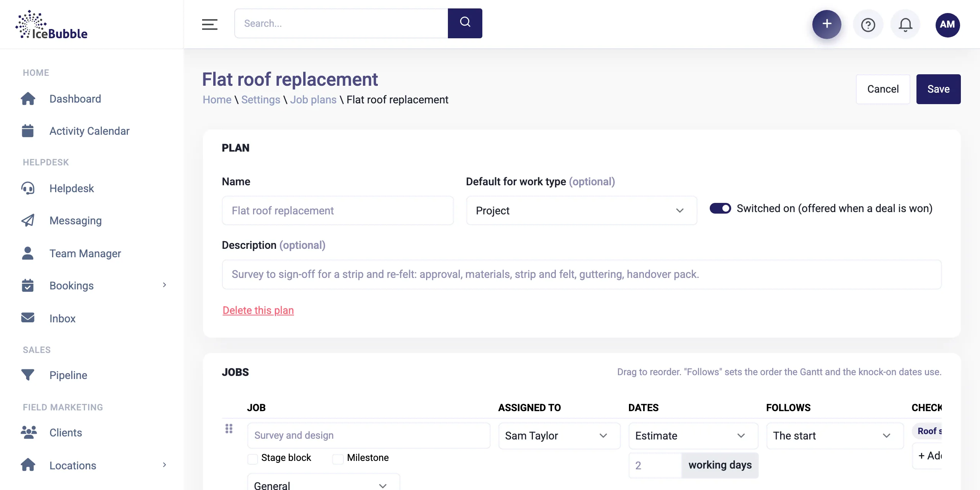Click the working days number field
Viewport: 980px width, 490px height.
coord(655,465)
